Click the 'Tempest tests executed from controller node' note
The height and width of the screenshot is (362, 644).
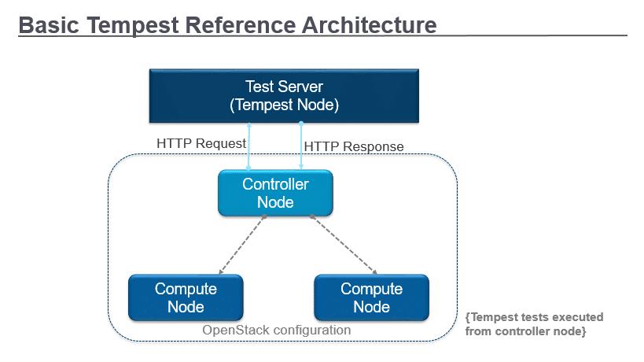coord(534,324)
